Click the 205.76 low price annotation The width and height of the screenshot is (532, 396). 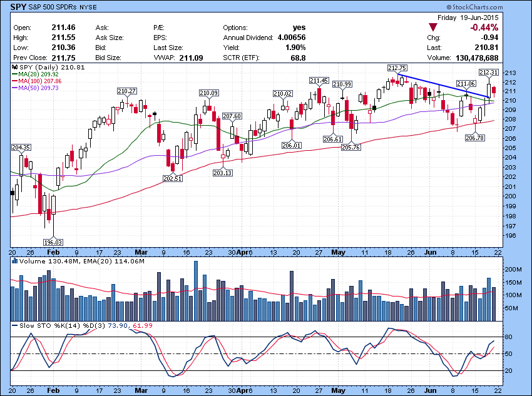pyautogui.click(x=351, y=148)
